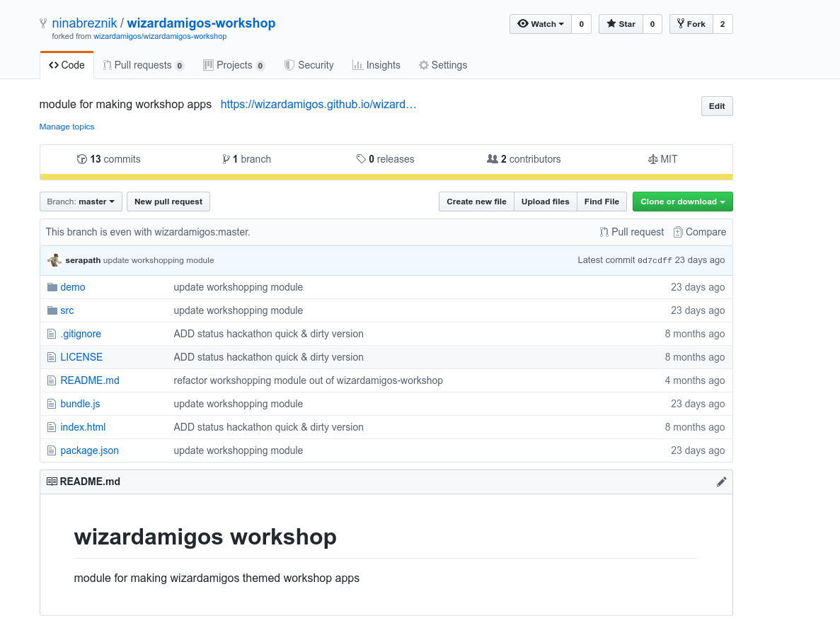Open the wizardamigos-workshop repo title link
Viewport: 840px width, 635px height.
(201, 23)
